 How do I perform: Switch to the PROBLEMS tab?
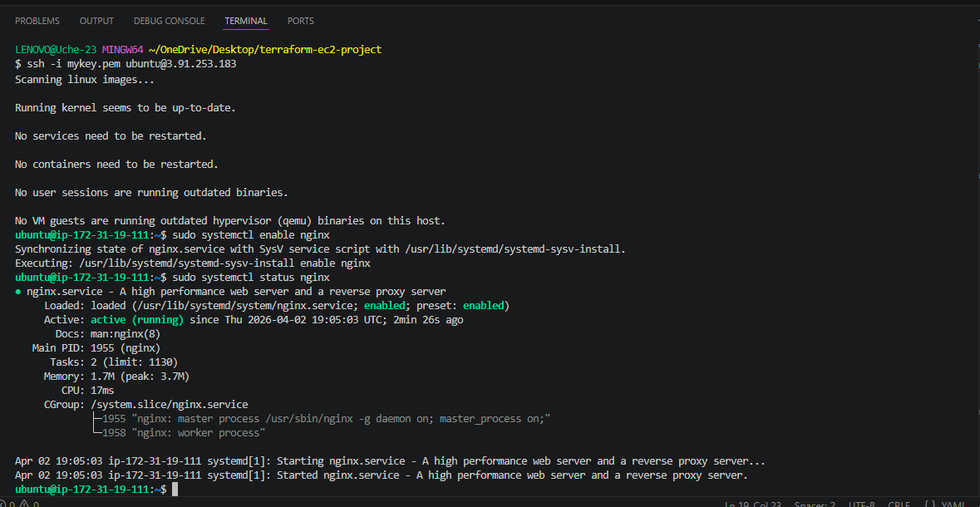click(x=37, y=20)
